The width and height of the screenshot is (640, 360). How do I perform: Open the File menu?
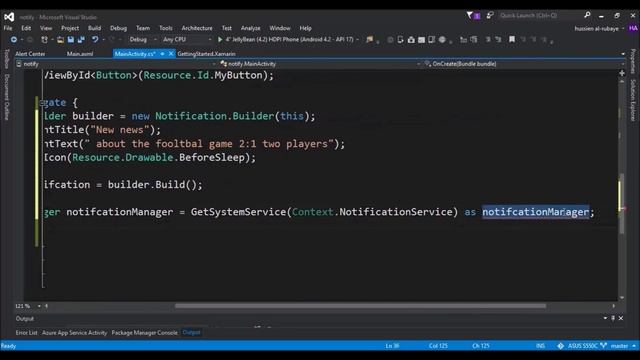point(8,28)
